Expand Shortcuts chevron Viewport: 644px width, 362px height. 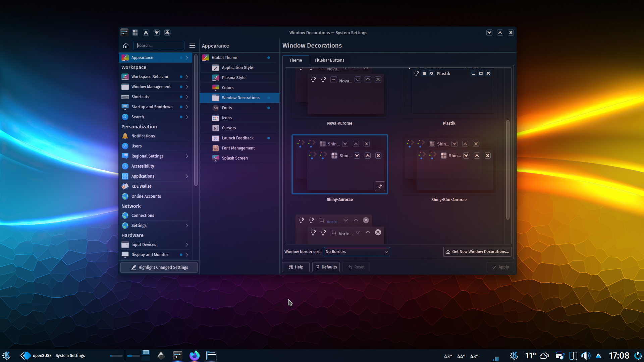(187, 97)
